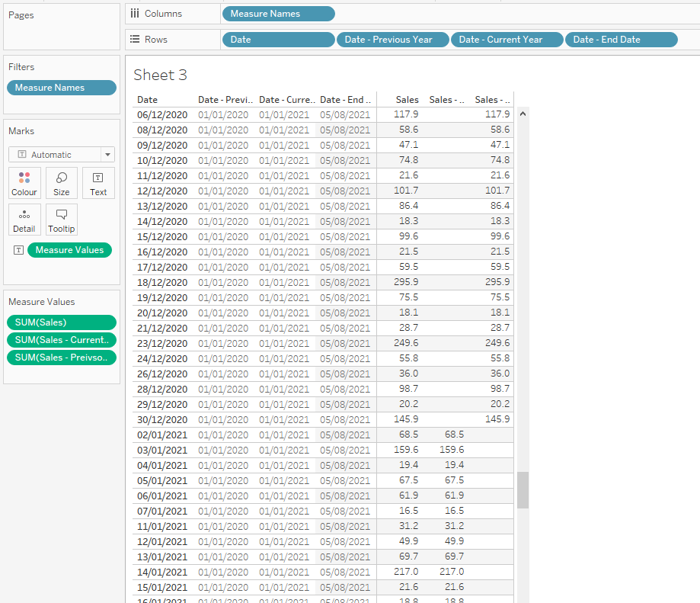
Task: Click the Measure Names pill in Filters
Action: pyautogui.click(x=61, y=88)
